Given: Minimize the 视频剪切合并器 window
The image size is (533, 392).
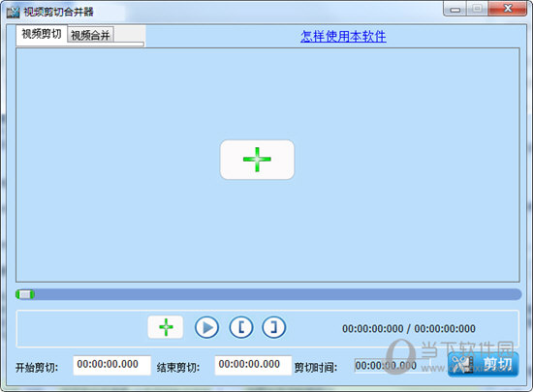Looking at the screenshot, I should [x=455, y=9].
